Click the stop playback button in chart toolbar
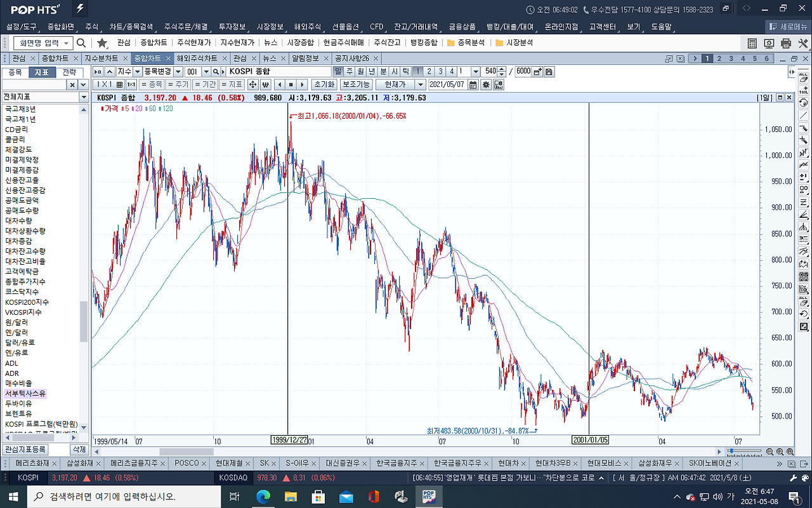 coord(291,84)
